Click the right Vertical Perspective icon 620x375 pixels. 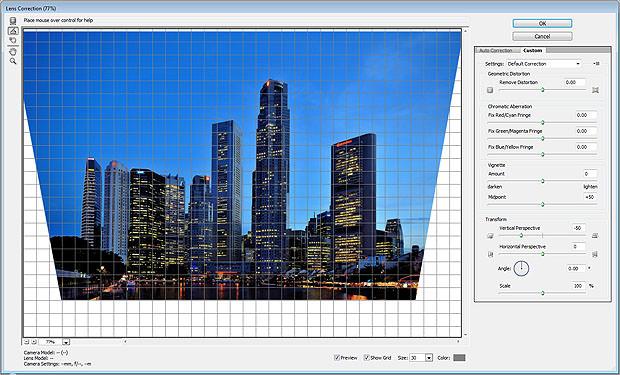595,236
